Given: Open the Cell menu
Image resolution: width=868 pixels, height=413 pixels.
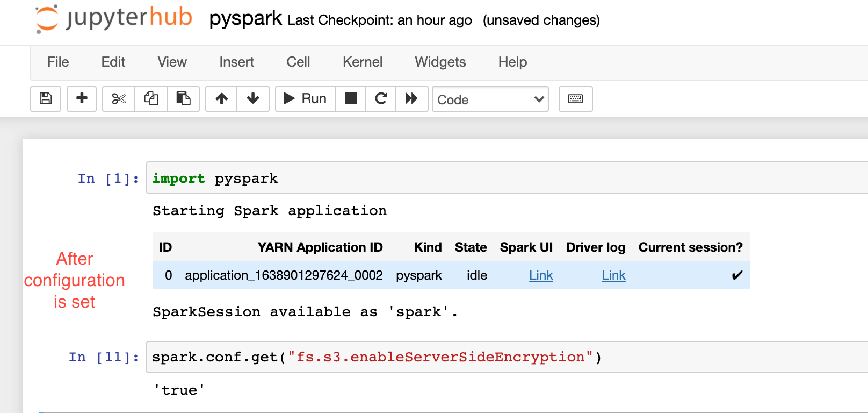Looking at the screenshot, I should [298, 62].
